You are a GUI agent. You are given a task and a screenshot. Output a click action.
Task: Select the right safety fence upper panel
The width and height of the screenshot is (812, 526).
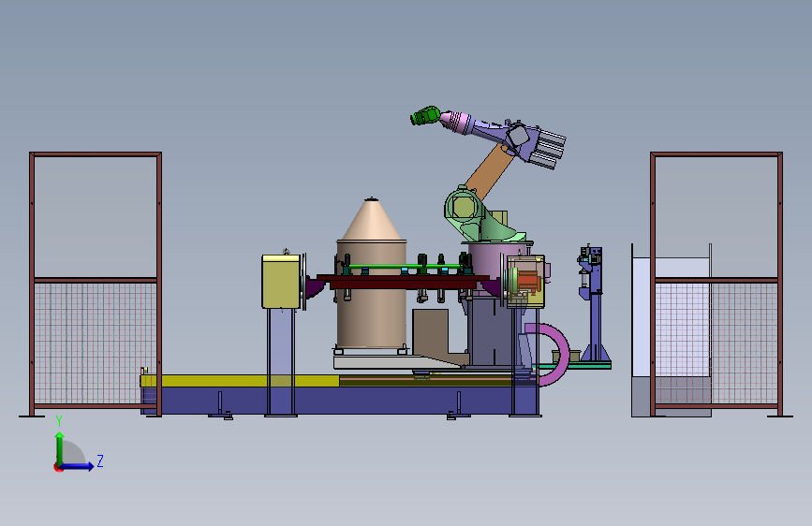(x=716, y=216)
